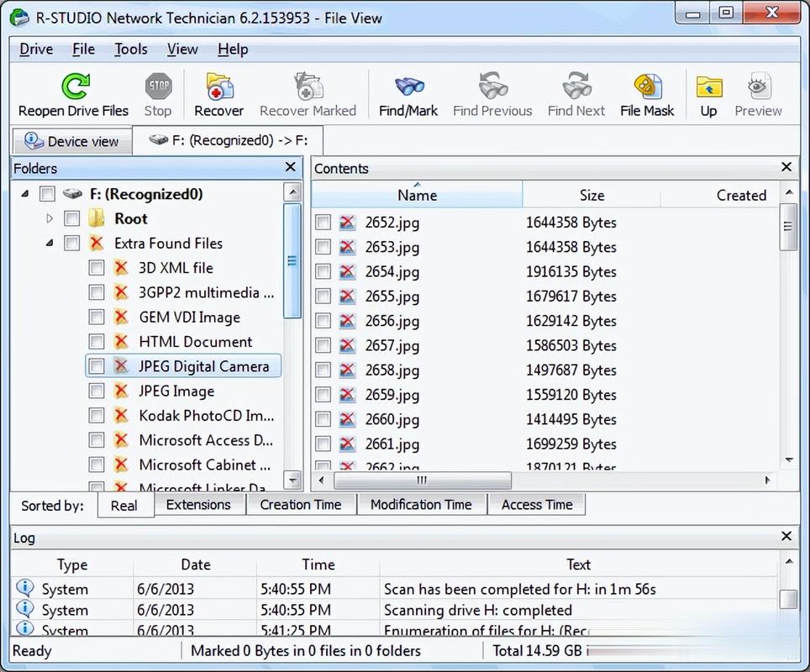Collapse the Extra Found Files node

tap(50, 243)
